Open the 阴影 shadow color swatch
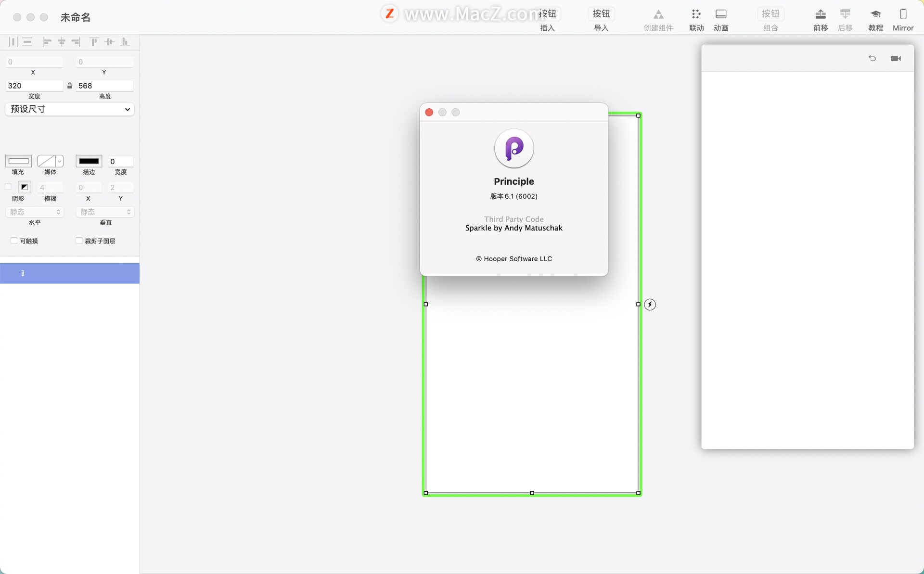The image size is (924, 574). click(x=24, y=187)
